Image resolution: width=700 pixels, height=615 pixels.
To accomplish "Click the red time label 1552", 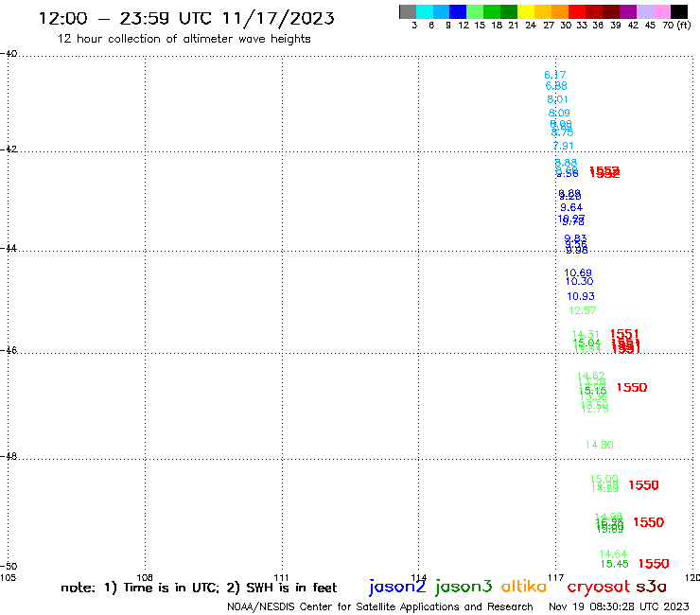I will pyautogui.click(x=604, y=172).
